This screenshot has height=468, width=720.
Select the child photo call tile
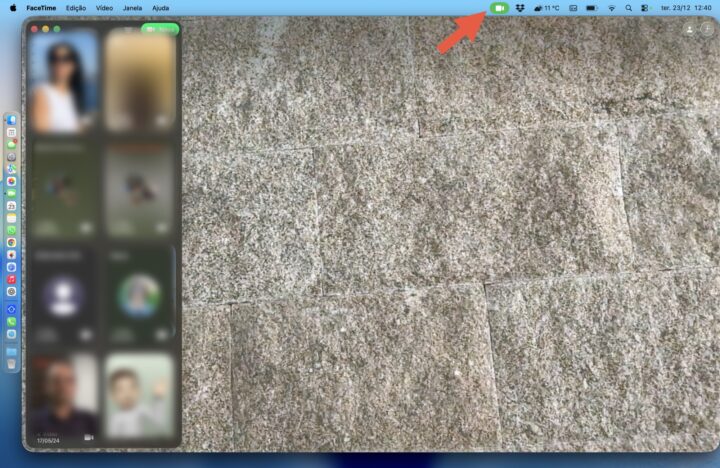[x=139, y=394]
